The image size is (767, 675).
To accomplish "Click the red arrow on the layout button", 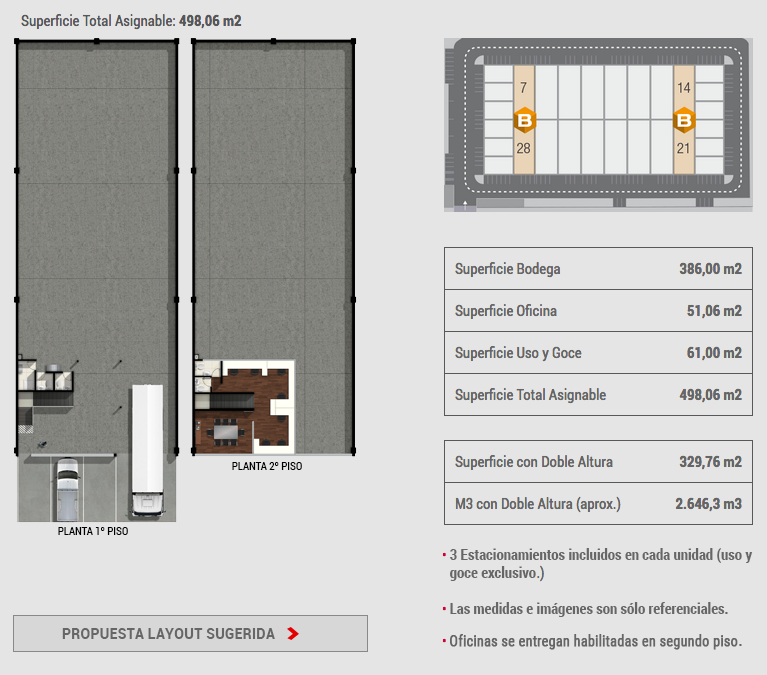I will [292, 634].
